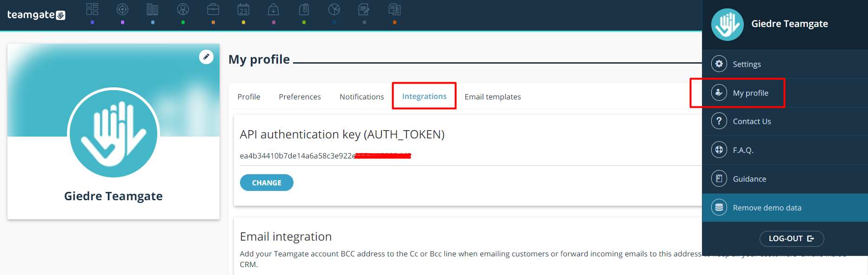Open the document with pencil icon

click(x=364, y=9)
